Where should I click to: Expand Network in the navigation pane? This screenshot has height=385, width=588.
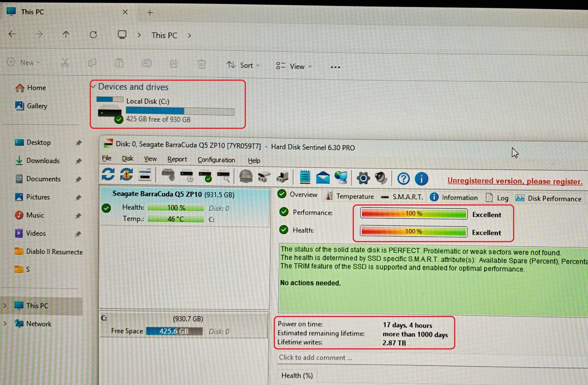[x=5, y=324]
